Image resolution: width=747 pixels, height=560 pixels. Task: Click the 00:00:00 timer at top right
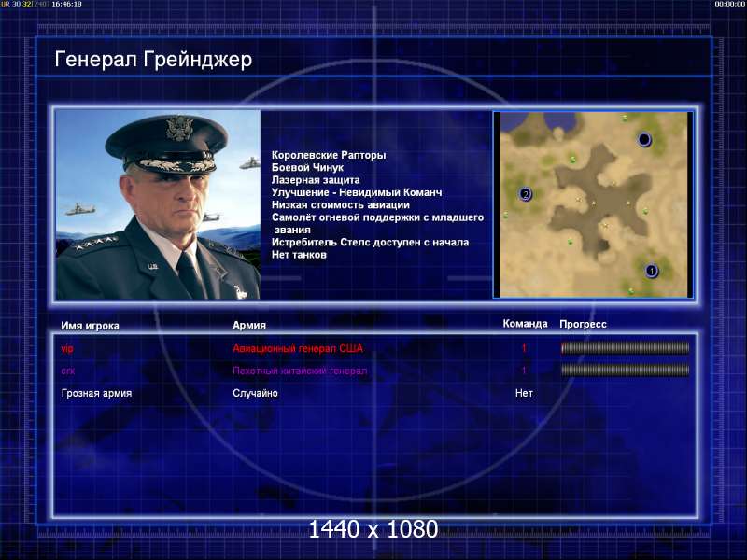[730, 4]
